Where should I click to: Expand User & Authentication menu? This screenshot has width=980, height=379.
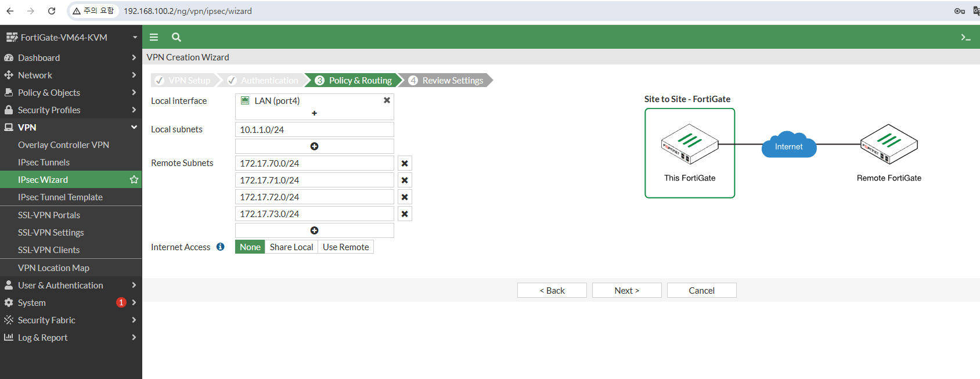(x=71, y=285)
